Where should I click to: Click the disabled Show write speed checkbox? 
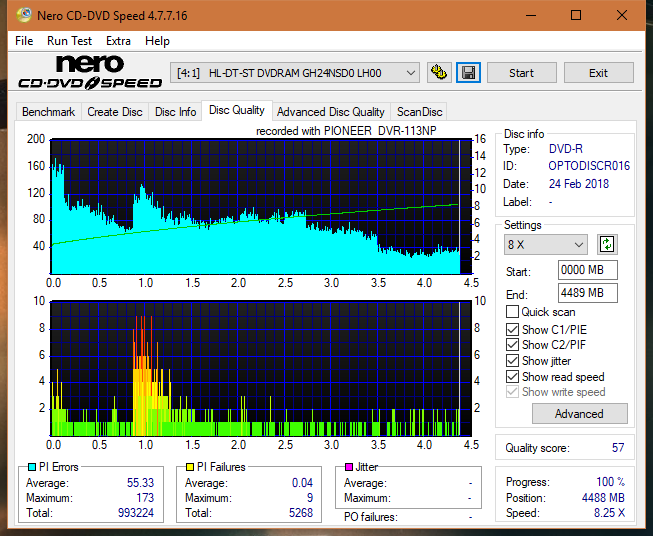tap(512, 392)
